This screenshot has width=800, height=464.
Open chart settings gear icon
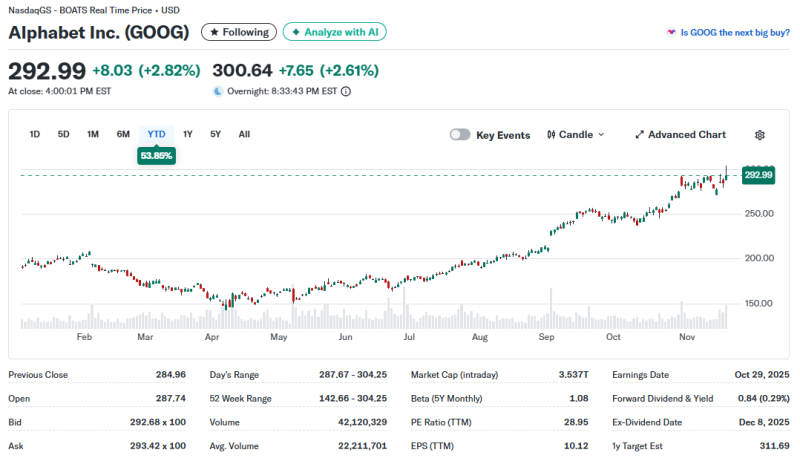(760, 135)
